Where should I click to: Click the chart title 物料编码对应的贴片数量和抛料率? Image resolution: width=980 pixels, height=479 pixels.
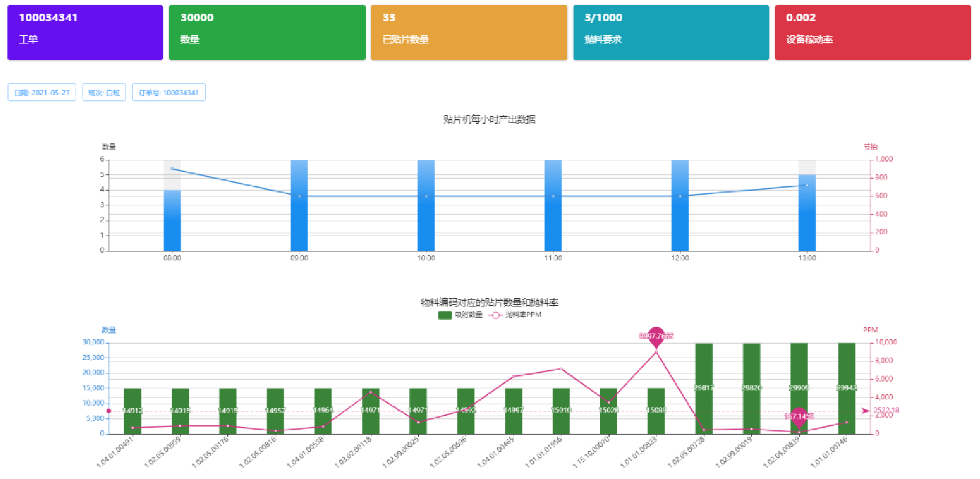click(x=489, y=302)
